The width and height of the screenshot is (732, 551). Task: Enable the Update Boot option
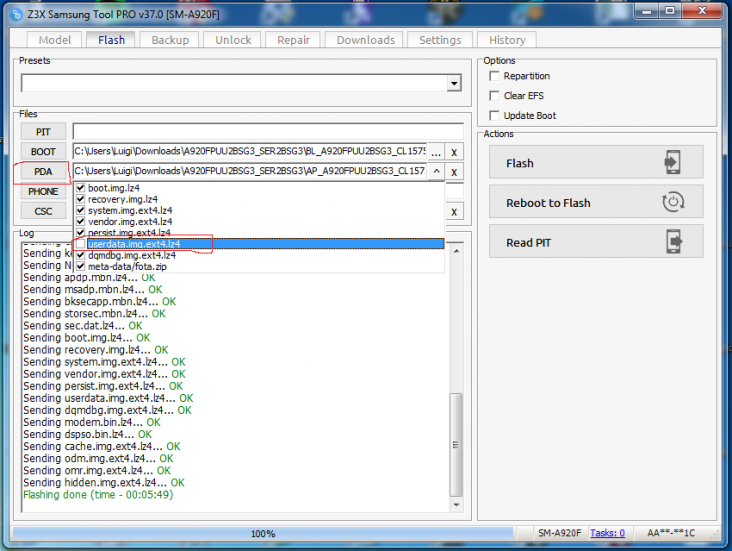(494, 115)
